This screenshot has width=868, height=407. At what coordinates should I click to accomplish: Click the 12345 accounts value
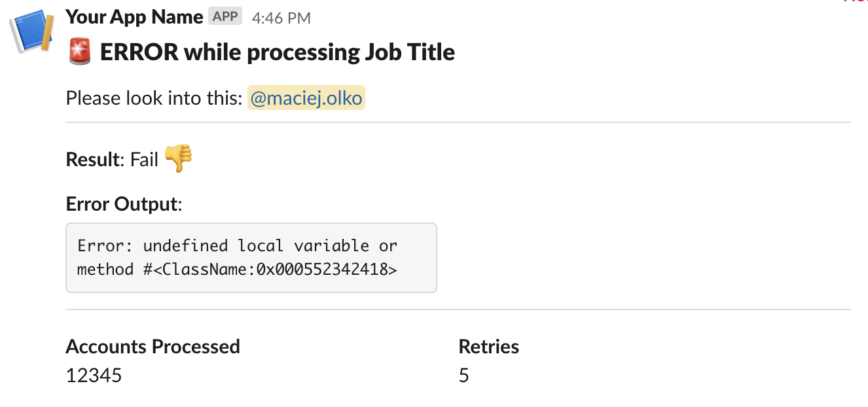[94, 376]
